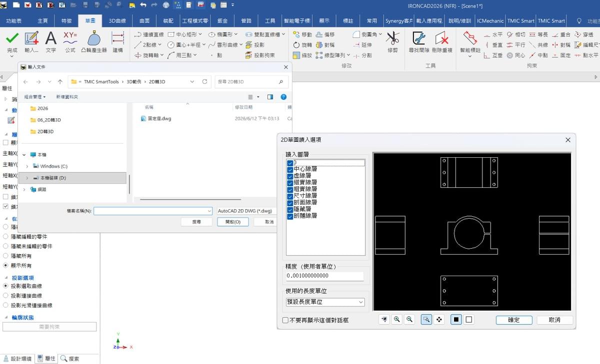
Task: Click the 輸入 (Import) sketch icon
Action: tap(31, 38)
